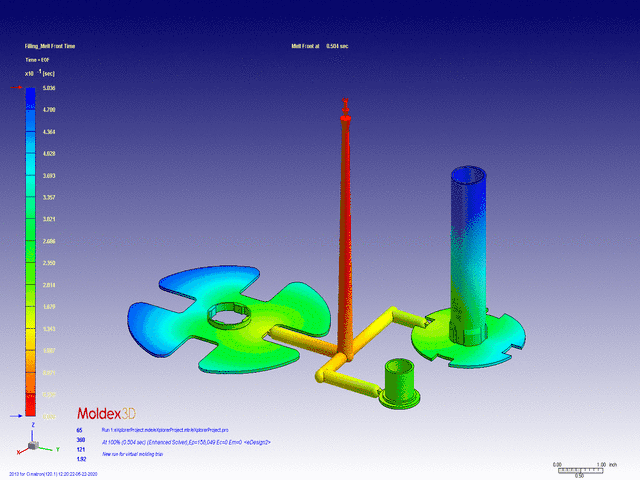Click the legend value 3.693
Viewport: 640px width, 480px height.
[49, 176]
